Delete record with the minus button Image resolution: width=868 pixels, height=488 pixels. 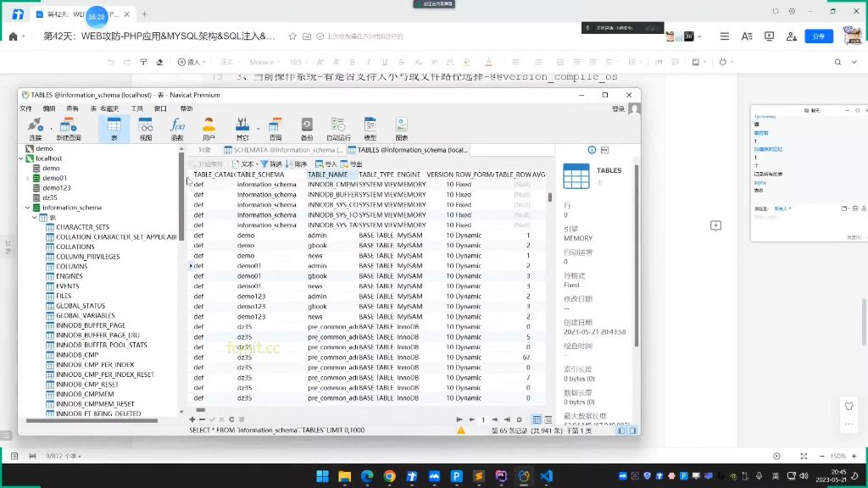[x=202, y=419]
